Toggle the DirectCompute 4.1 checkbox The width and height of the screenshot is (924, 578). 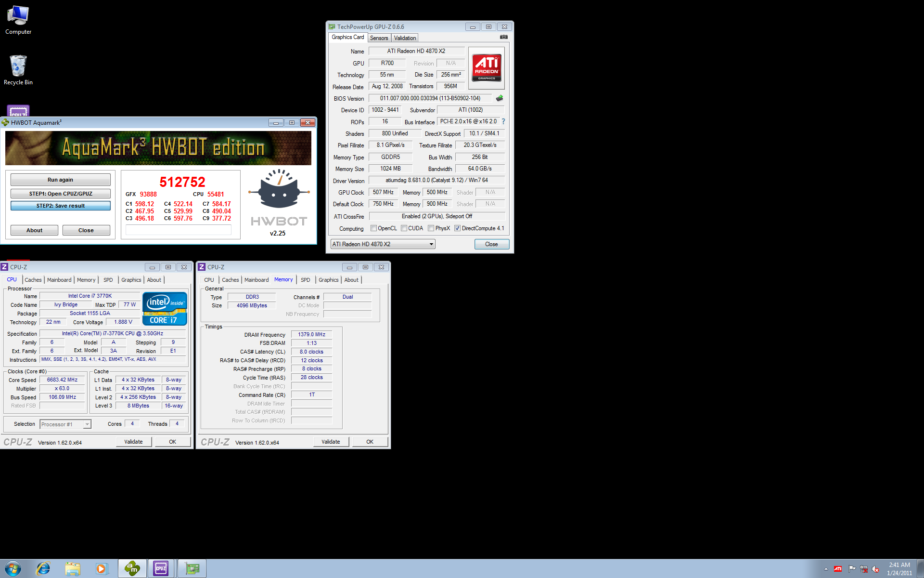(458, 228)
